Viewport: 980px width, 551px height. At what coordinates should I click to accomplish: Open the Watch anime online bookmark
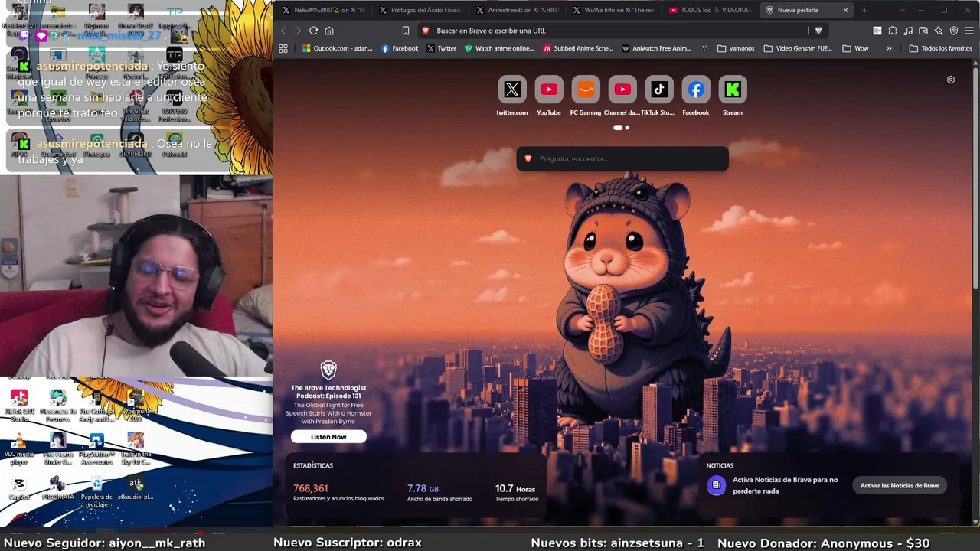pos(499,48)
